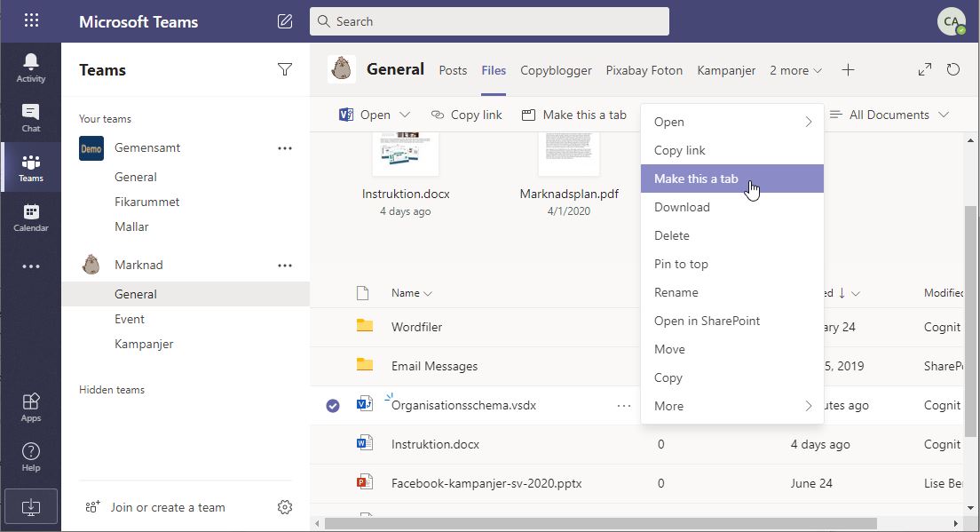This screenshot has height=532, width=980.
Task: Click in the Search box
Action: (x=489, y=21)
